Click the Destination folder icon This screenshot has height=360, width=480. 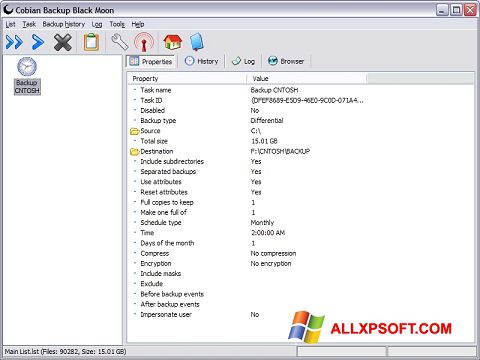134,152
